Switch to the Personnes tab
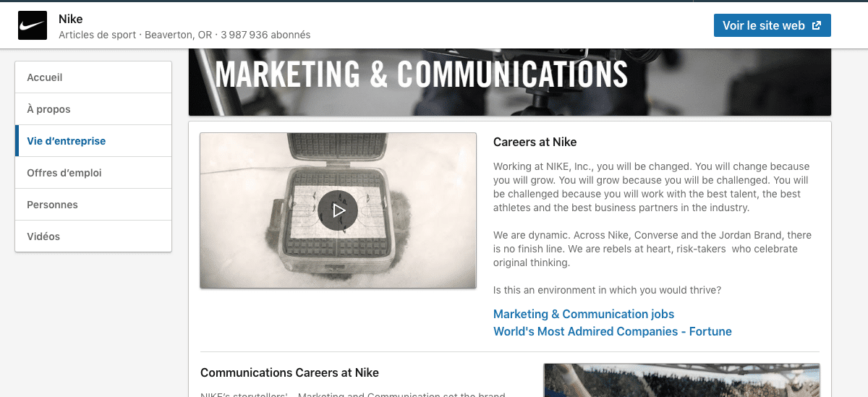Viewport: 868px width, 397px height. click(x=93, y=205)
